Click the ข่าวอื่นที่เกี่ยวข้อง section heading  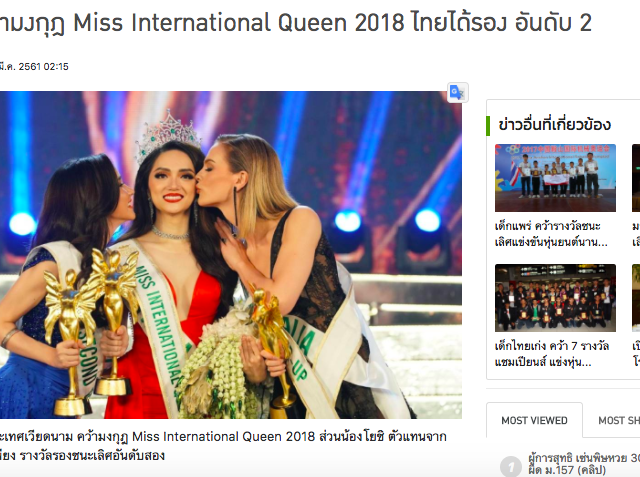coord(554,124)
